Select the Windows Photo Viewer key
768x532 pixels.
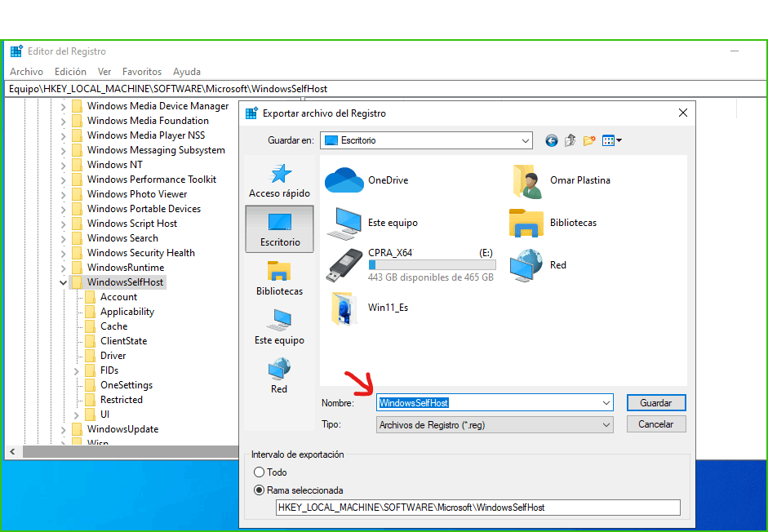137,194
